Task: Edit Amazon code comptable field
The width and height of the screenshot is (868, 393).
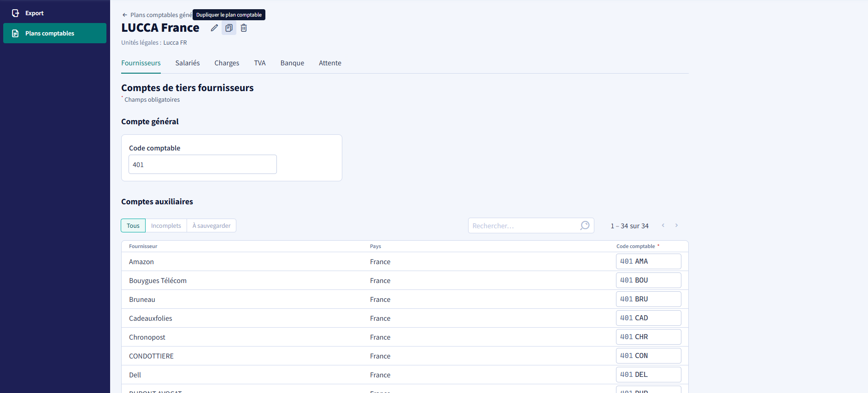Action: (649, 261)
